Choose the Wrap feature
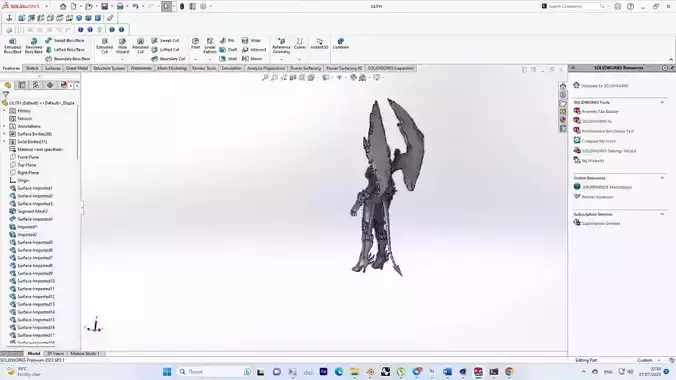 [x=251, y=40]
